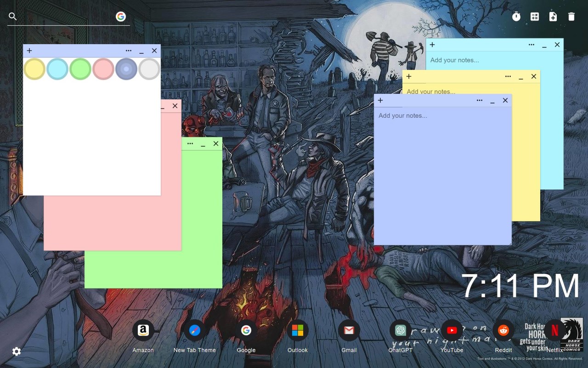
Task: Create a new note from top toolbar
Action: [553, 17]
